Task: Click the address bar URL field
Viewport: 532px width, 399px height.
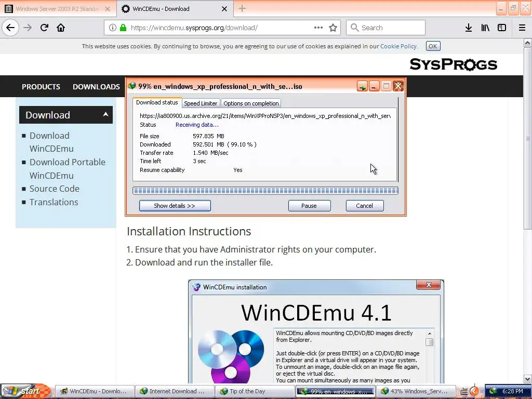Action: pos(222,28)
